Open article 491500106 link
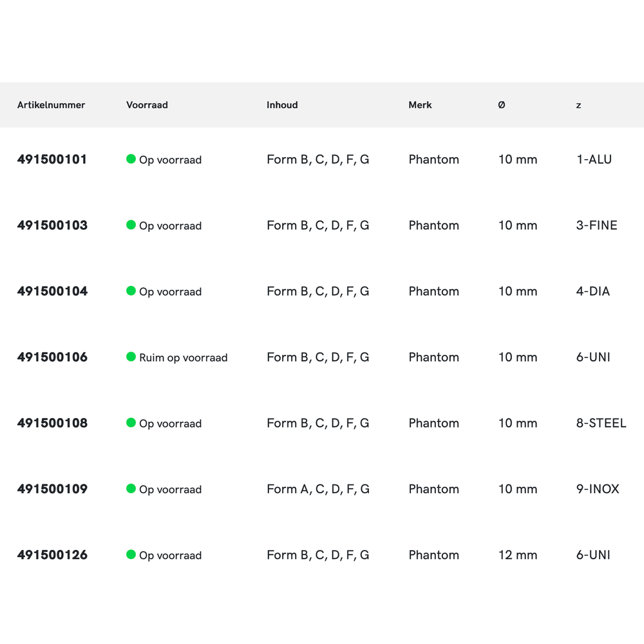Image resolution: width=644 pixels, height=644 pixels. tap(52, 357)
